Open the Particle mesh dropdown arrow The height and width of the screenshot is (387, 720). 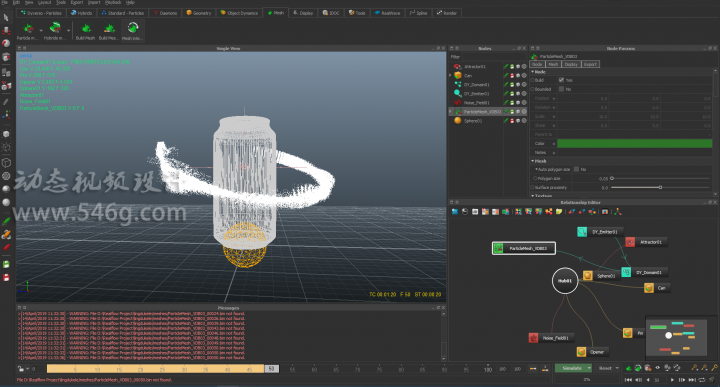pos(41,30)
